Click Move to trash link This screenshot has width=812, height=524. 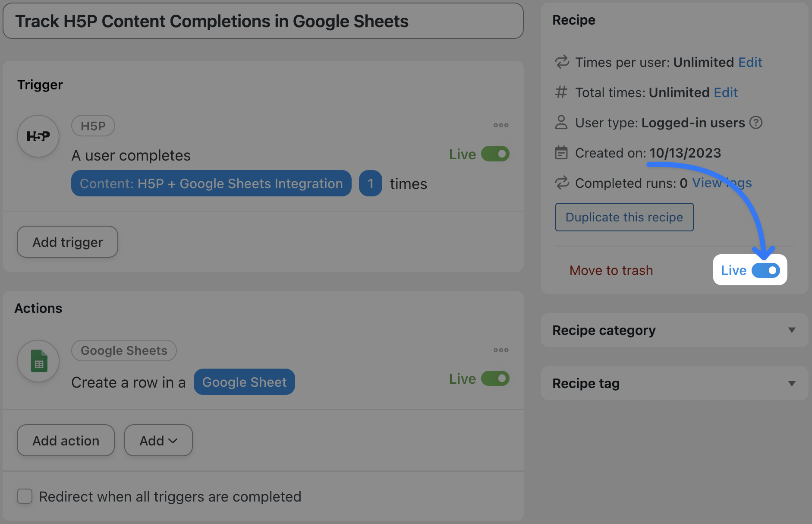[611, 271]
